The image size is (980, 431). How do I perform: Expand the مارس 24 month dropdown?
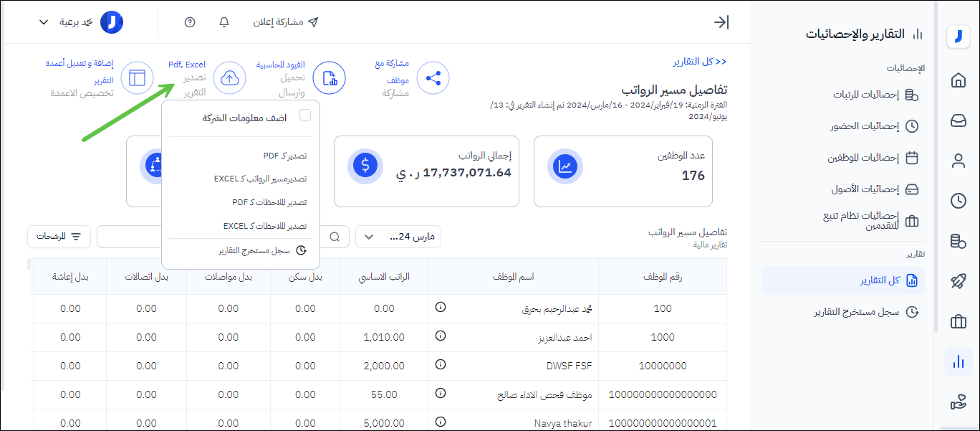click(x=398, y=237)
